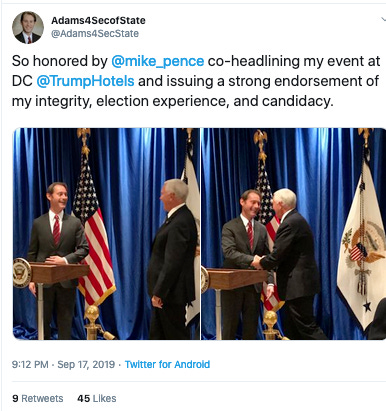Follow the @mike_pence mention link
Screen dimensions: 386x411
(157, 61)
